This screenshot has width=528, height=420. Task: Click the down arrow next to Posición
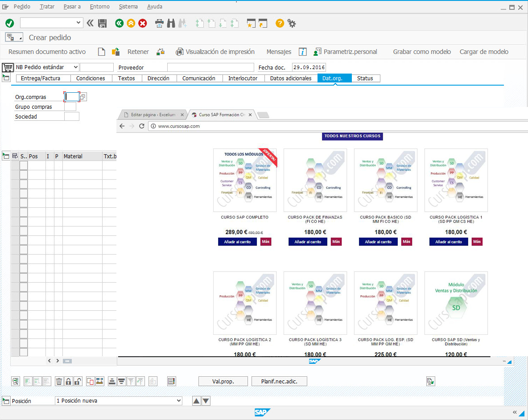click(x=206, y=401)
